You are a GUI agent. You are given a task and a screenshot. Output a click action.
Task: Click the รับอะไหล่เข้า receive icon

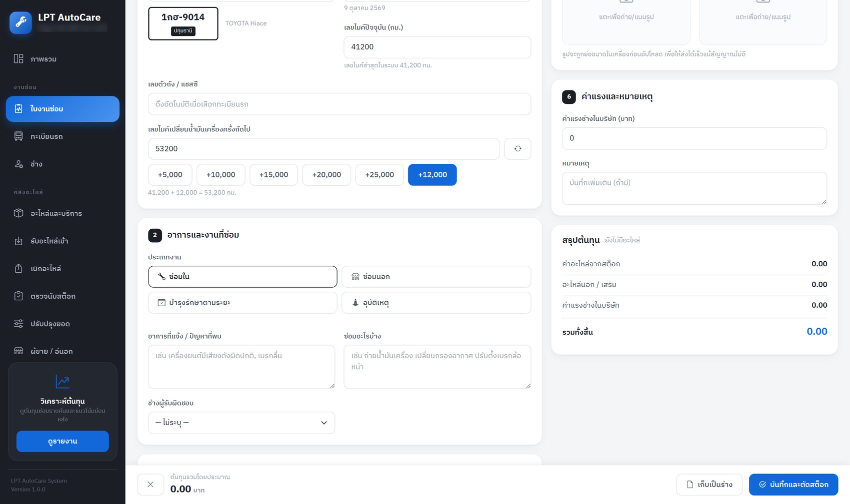(18, 241)
